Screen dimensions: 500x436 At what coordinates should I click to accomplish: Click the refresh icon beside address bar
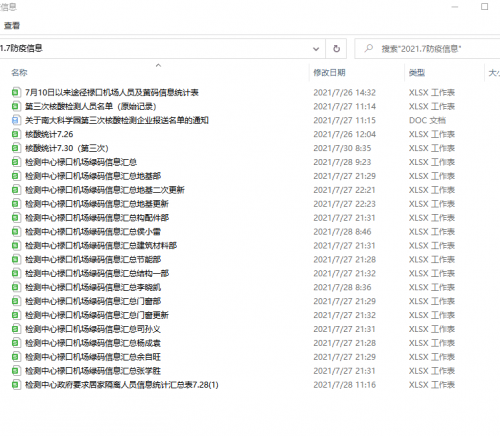pos(336,49)
